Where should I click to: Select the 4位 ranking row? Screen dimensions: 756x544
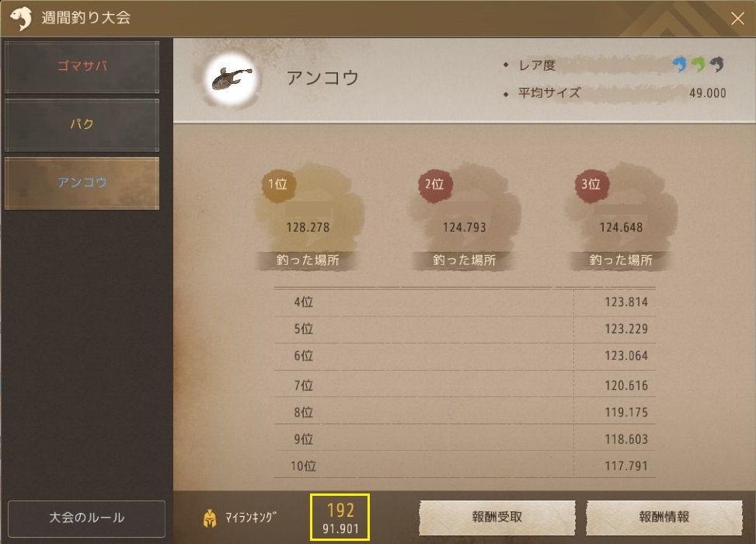(x=465, y=302)
